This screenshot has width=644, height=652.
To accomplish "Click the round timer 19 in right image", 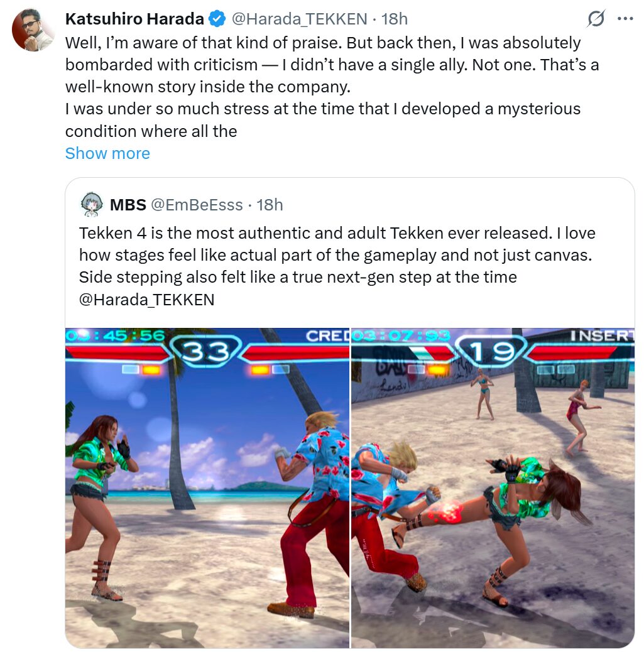I will click(491, 352).
